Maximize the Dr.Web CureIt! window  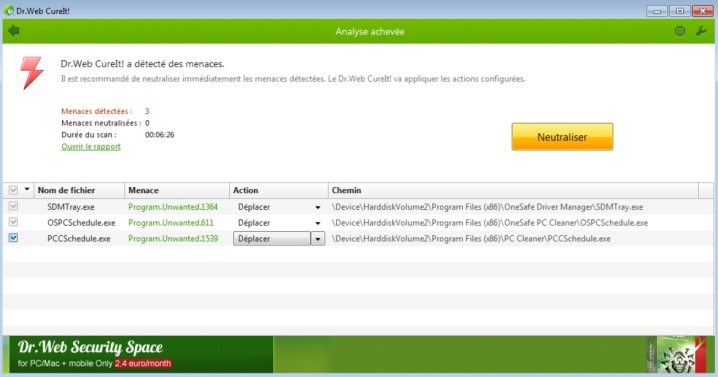(680, 11)
